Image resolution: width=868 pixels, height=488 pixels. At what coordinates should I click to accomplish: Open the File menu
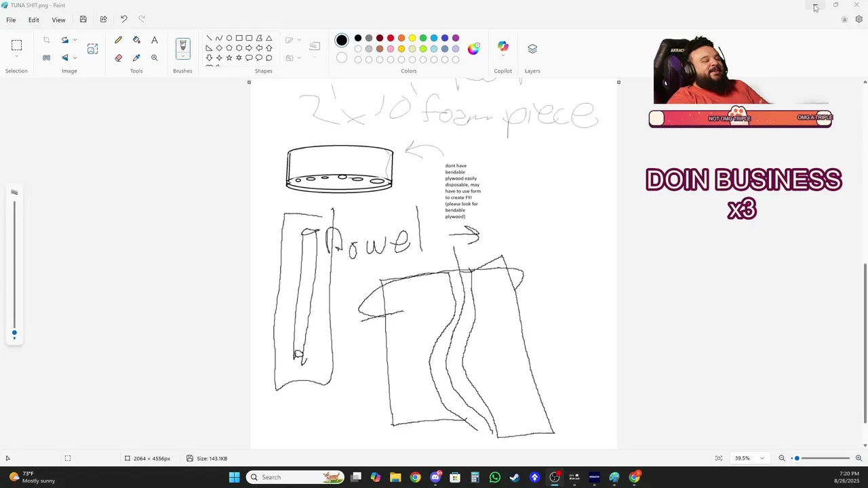pos(11,20)
